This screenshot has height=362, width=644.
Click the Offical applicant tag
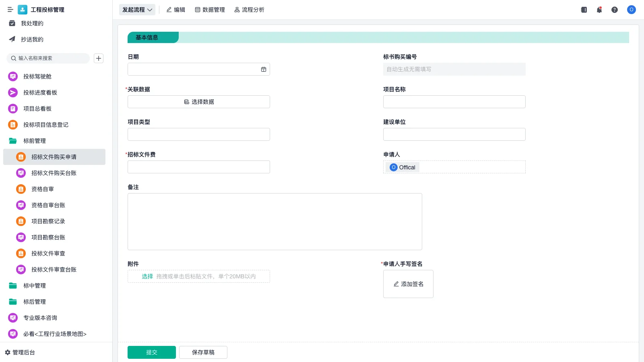point(402,167)
